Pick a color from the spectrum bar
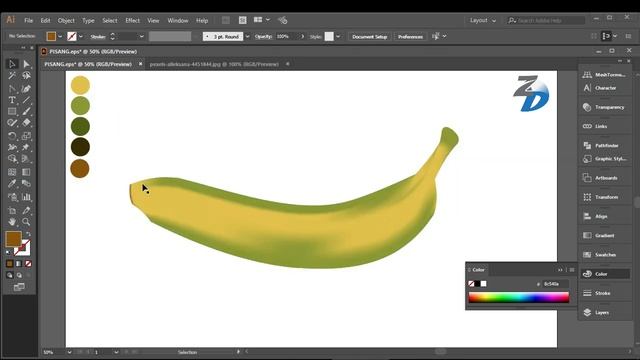 tap(518, 297)
